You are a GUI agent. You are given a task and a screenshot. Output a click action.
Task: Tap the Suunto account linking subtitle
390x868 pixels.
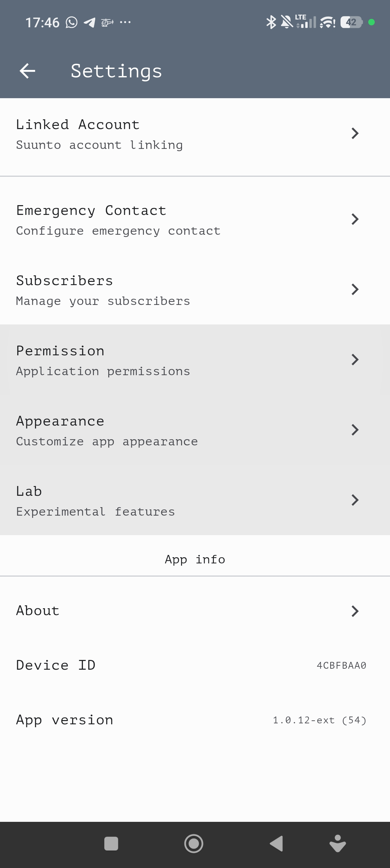pos(99,145)
